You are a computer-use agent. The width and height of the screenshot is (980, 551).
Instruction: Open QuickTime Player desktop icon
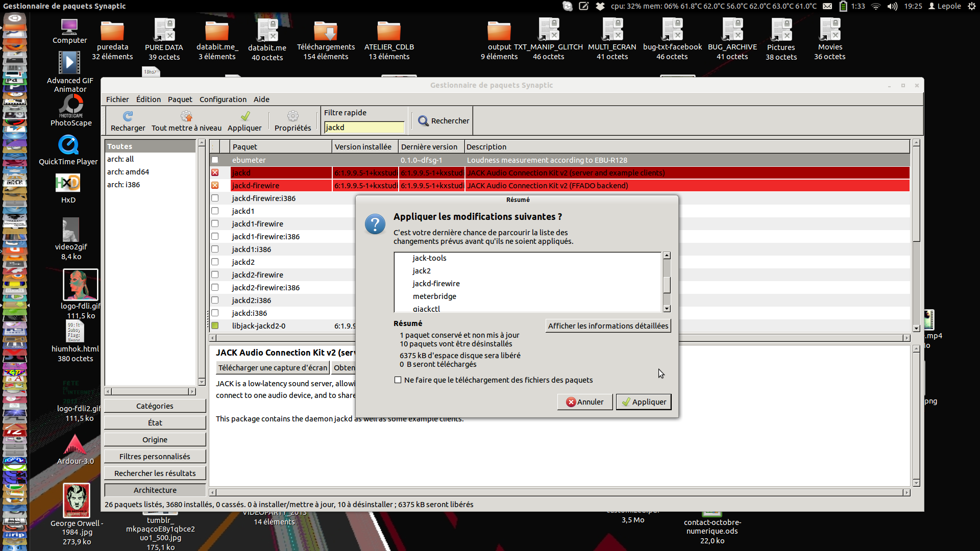(x=68, y=145)
